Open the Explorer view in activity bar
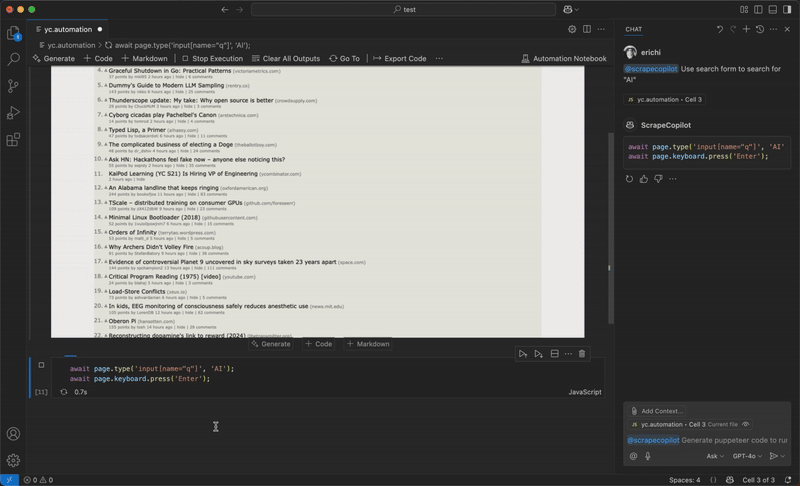 [13, 34]
